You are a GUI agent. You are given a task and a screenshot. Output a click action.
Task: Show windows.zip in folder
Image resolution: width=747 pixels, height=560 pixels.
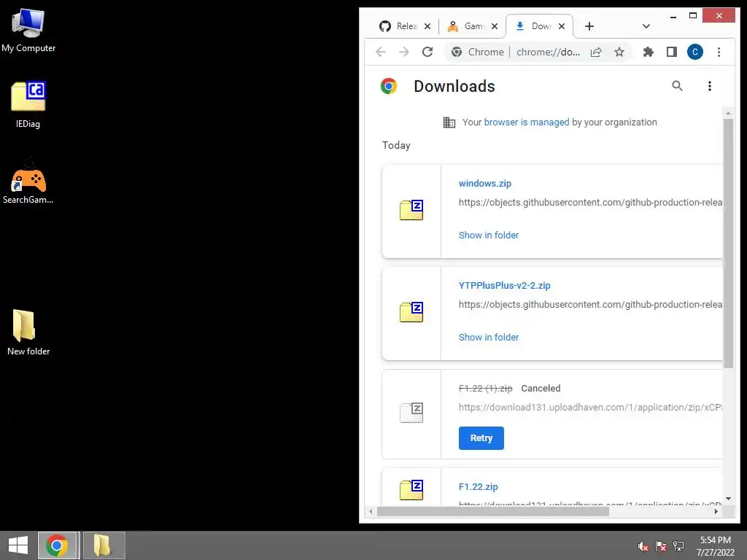pos(488,236)
